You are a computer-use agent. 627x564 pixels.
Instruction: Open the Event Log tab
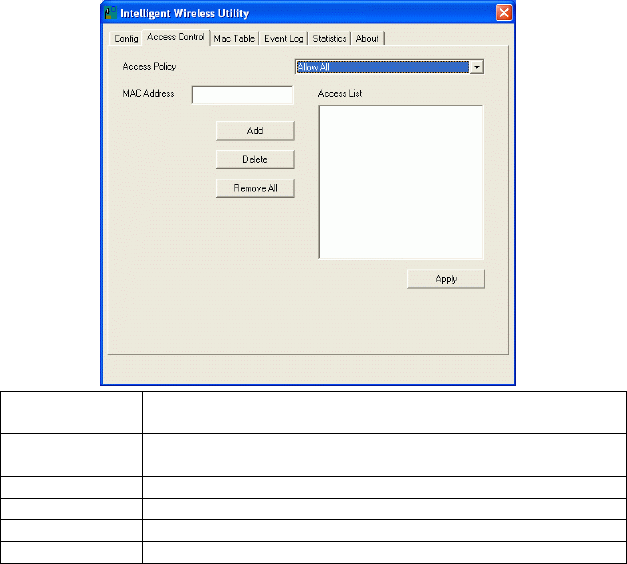(284, 38)
